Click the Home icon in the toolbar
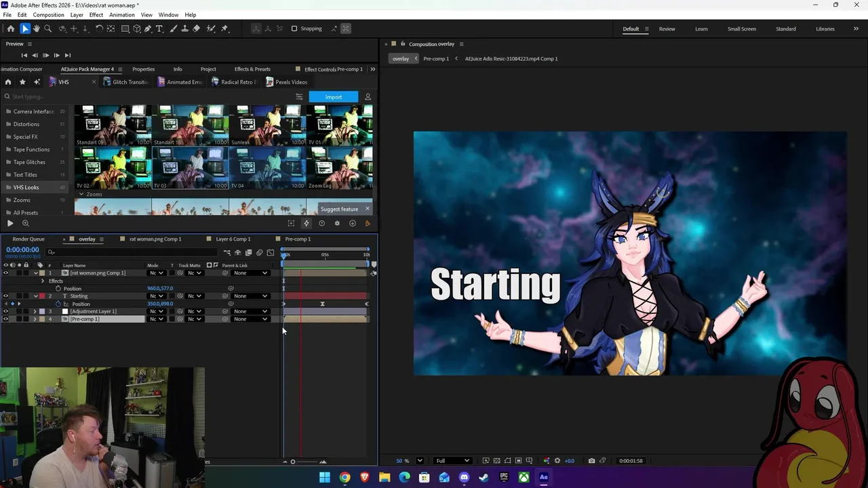This screenshot has height=488, width=868. 10,28
